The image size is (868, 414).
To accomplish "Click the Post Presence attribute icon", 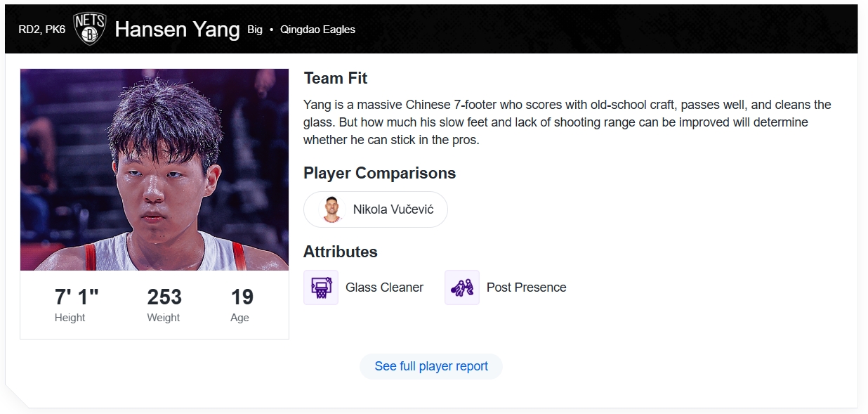I will pos(462,287).
